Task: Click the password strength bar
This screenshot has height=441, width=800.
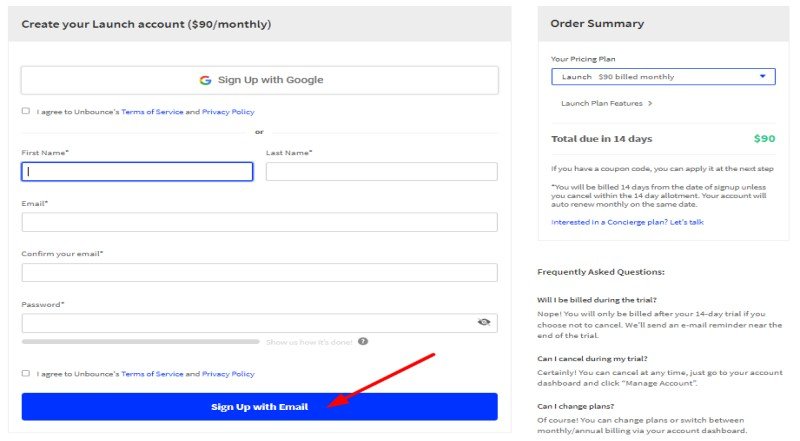Action: pyautogui.click(x=141, y=341)
